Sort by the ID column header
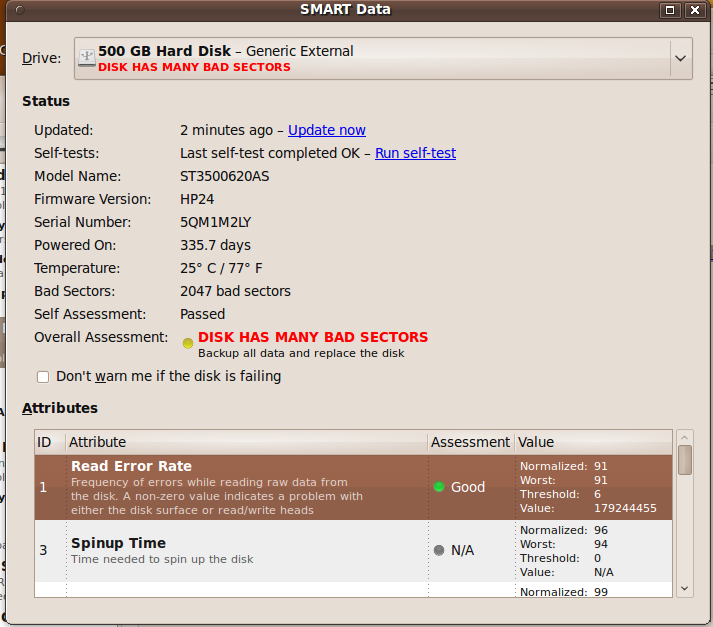 click(49, 442)
